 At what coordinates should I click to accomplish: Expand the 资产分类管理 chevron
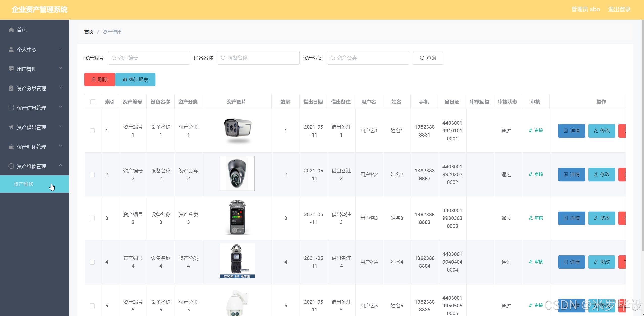60,87
